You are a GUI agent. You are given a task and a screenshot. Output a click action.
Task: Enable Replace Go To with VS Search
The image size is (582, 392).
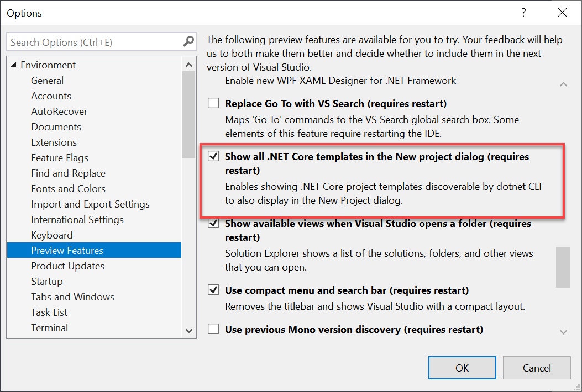(x=213, y=103)
